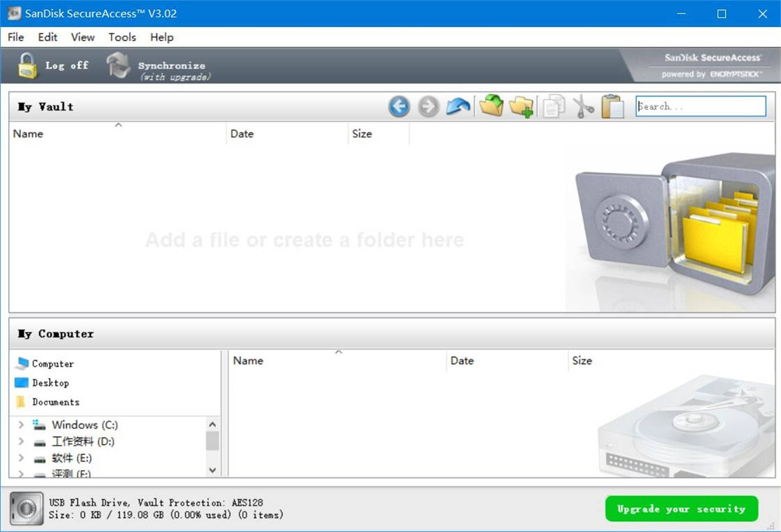Viewport: 781px width, 532px height.
Task: Click the SanDisk app icon in title bar
Action: pyautogui.click(x=14, y=13)
